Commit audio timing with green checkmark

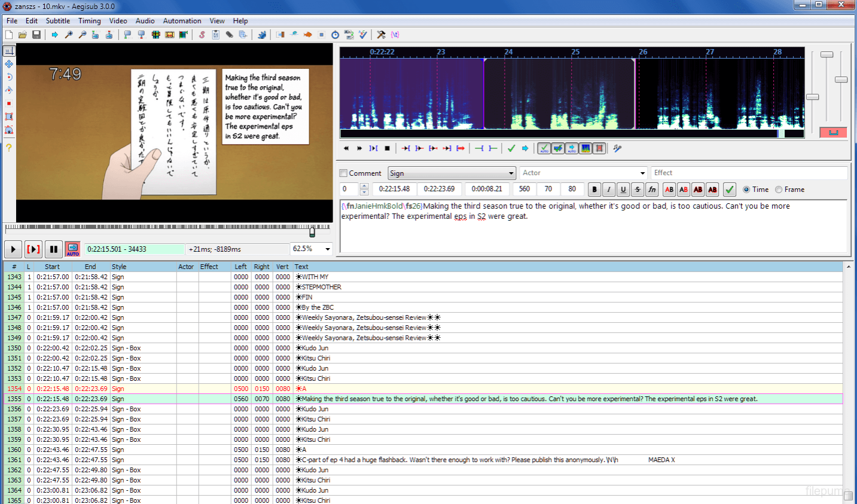[511, 148]
